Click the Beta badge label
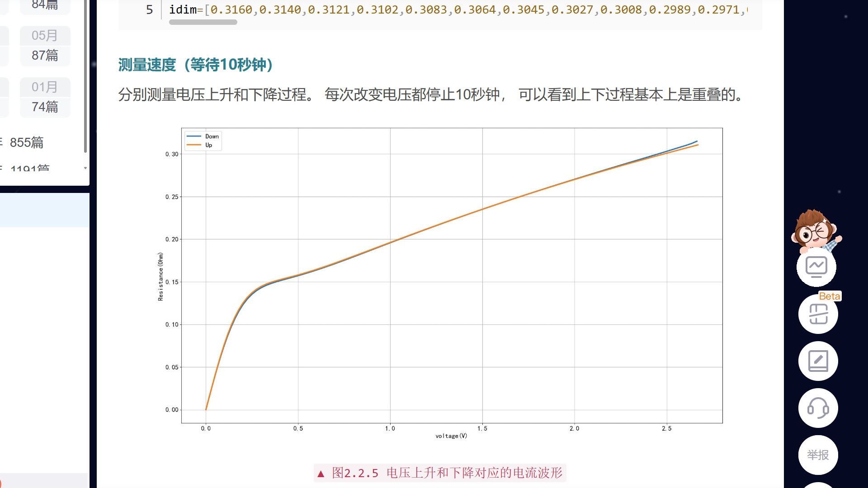The height and width of the screenshot is (488, 868). click(x=830, y=296)
